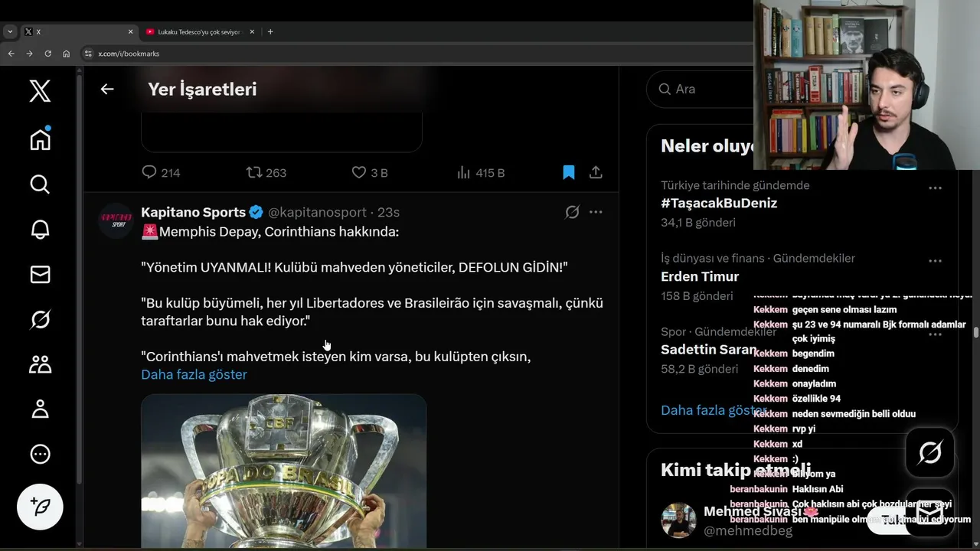Open More options circle in sidebar
This screenshot has width=980, height=551.
click(40, 454)
